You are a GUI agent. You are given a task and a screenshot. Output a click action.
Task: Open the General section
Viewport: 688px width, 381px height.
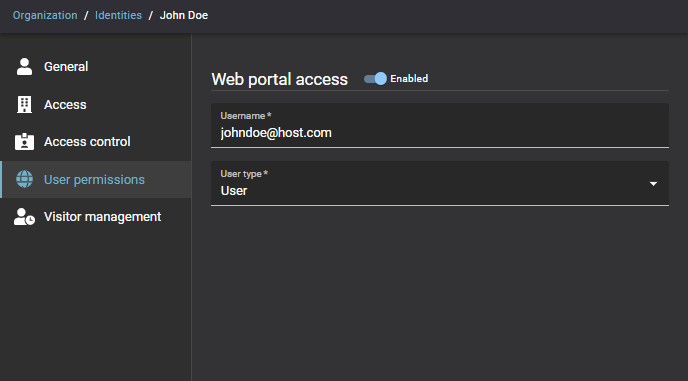[x=96, y=67]
